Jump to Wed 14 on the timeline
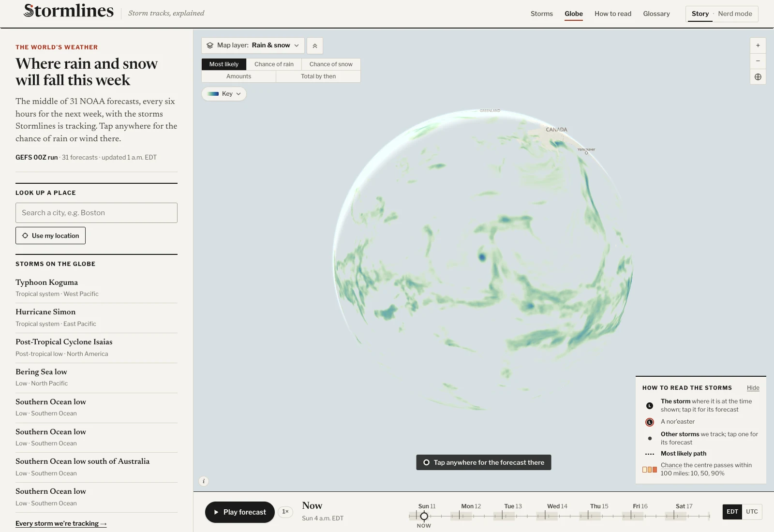 [557, 506]
